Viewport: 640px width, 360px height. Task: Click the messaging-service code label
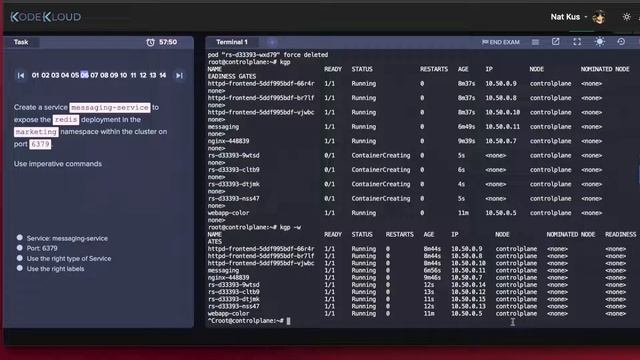point(110,107)
